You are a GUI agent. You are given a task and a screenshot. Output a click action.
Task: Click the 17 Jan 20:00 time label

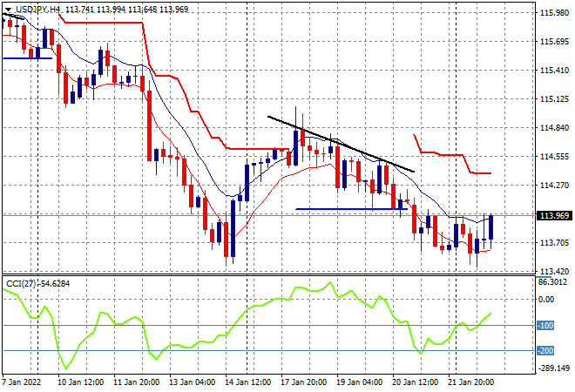coord(304,382)
